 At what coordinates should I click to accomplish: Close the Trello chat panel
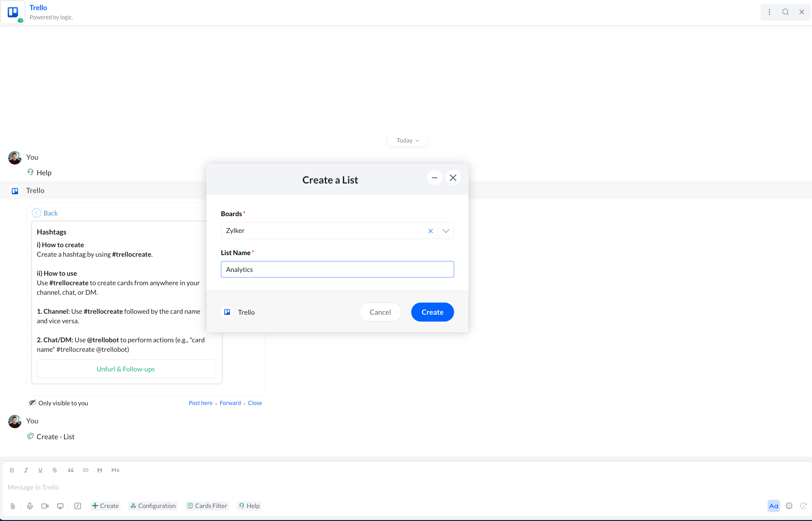(x=802, y=12)
